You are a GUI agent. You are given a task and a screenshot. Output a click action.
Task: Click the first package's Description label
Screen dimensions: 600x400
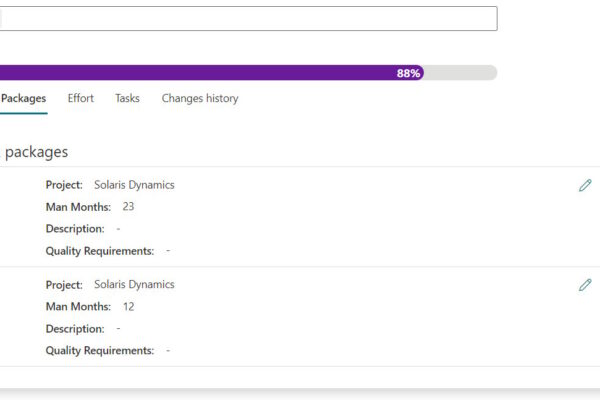pos(75,229)
